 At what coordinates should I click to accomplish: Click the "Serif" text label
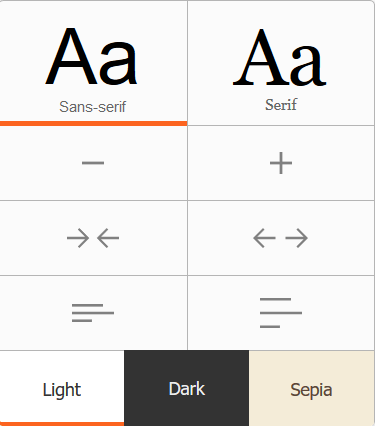(x=281, y=105)
